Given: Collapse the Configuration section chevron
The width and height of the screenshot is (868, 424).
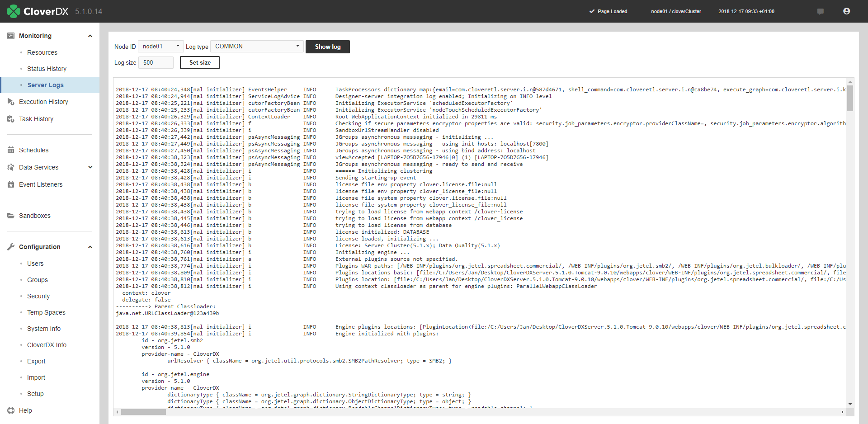Looking at the screenshot, I should [x=90, y=247].
